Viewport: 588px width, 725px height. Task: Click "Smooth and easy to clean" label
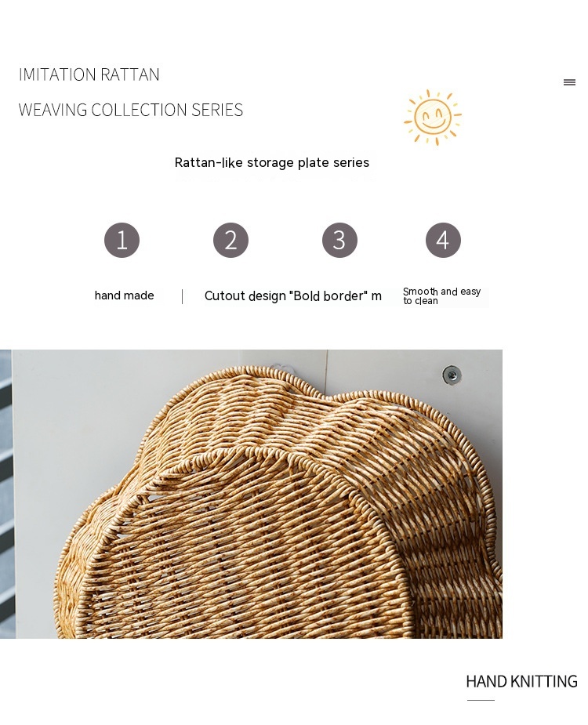442,296
